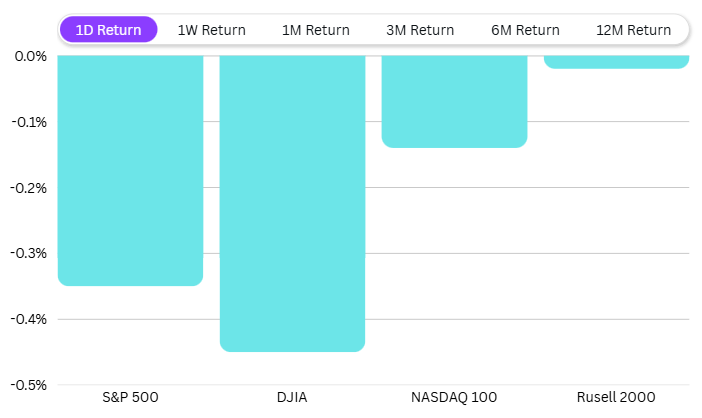Click the S&P 500 axis label

point(130,397)
